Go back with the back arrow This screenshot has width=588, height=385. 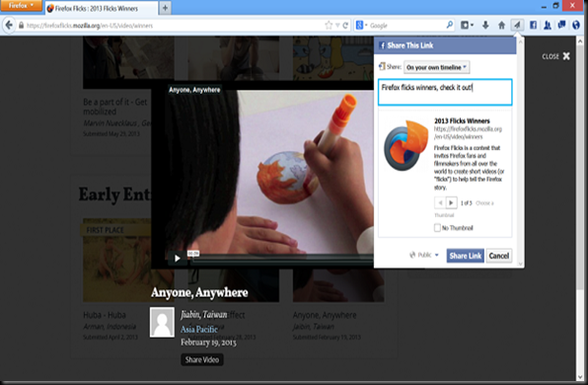click(x=9, y=25)
